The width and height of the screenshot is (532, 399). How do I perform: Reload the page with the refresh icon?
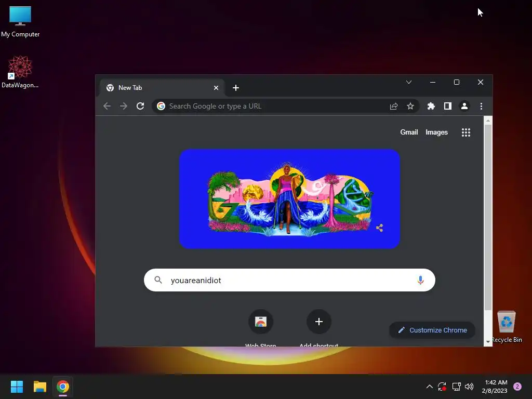140,106
